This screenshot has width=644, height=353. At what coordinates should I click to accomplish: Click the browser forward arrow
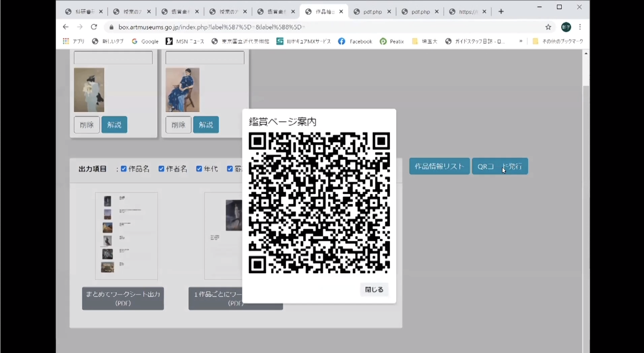[80, 27]
